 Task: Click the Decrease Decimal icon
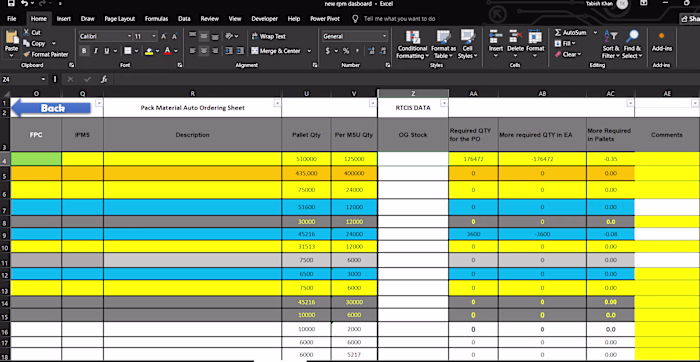pyautogui.click(x=383, y=51)
